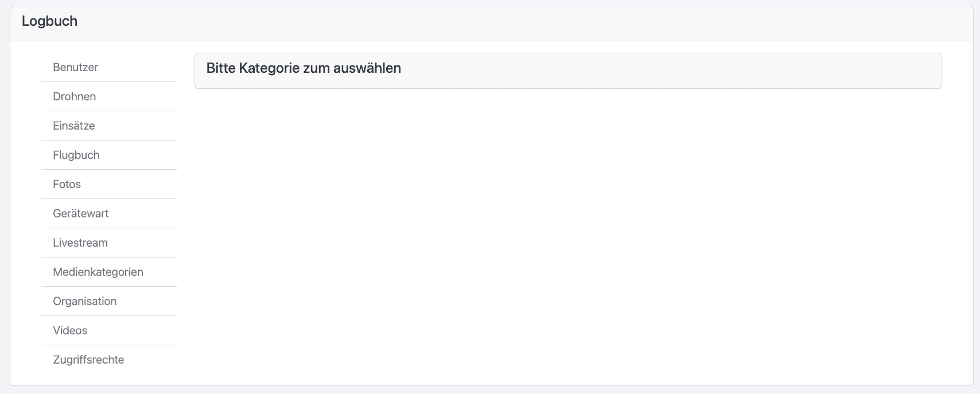Show the Einsätze log entries

(73, 126)
